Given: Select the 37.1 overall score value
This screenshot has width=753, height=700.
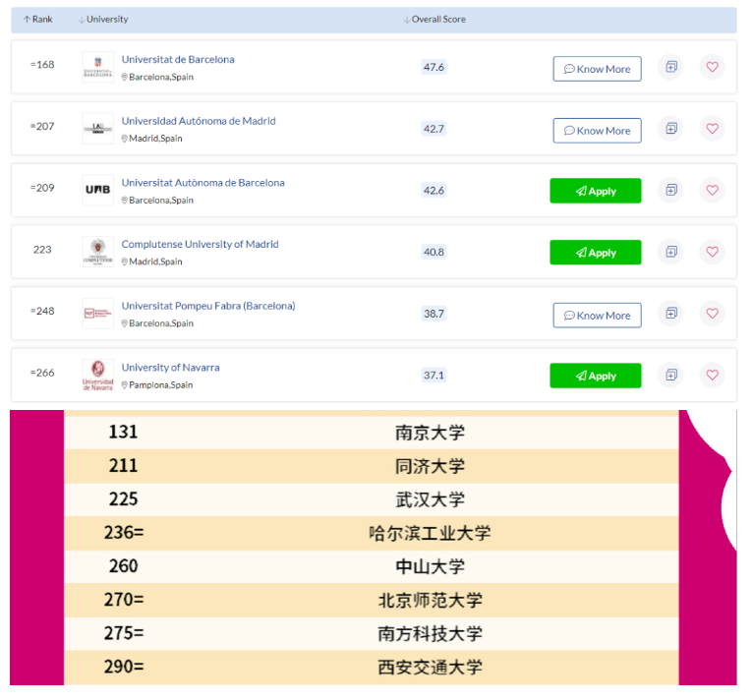Looking at the screenshot, I should [434, 376].
